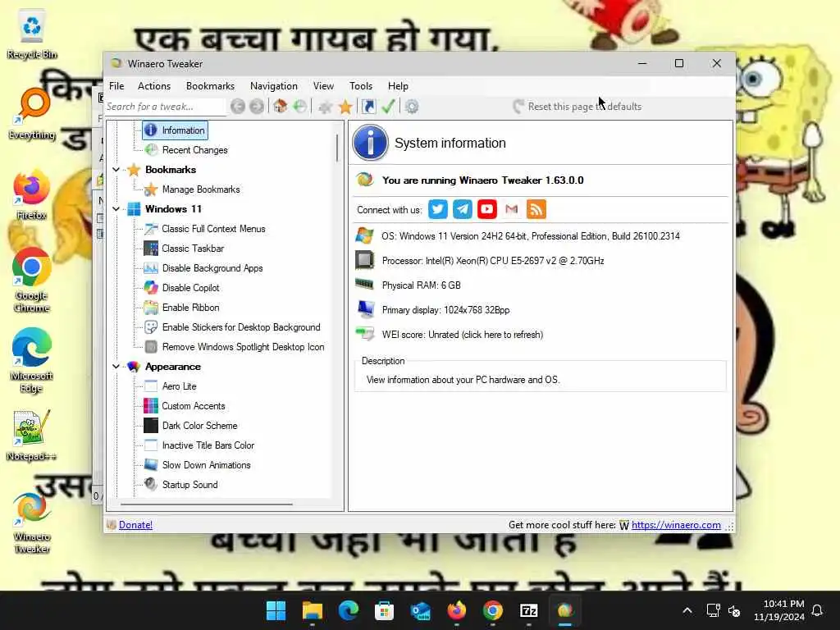Open the https://winaero.com link
840x630 pixels.
pos(676,525)
